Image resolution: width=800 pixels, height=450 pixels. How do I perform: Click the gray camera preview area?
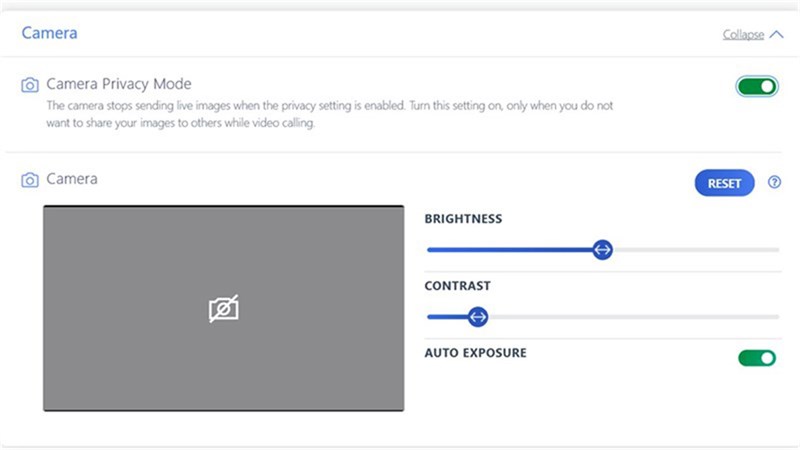click(x=223, y=308)
